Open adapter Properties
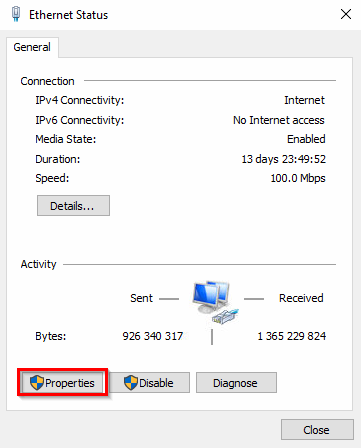 [63, 383]
